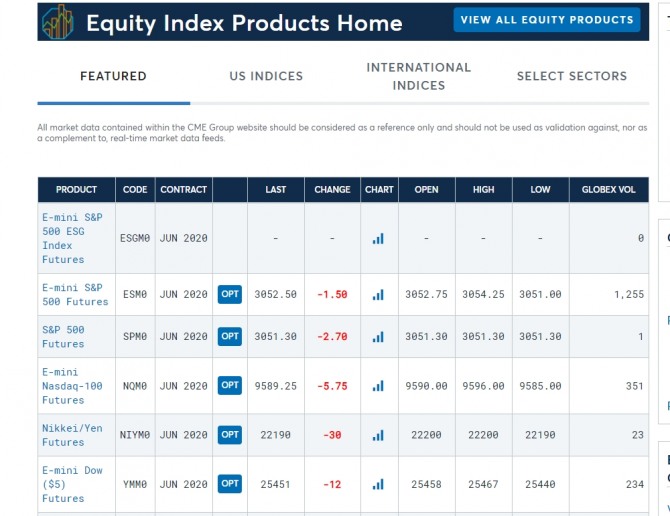The width and height of the screenshot is (670, 516).
Task: Click OPT badge for S&P 500 Futures
Action: [230, 337]
